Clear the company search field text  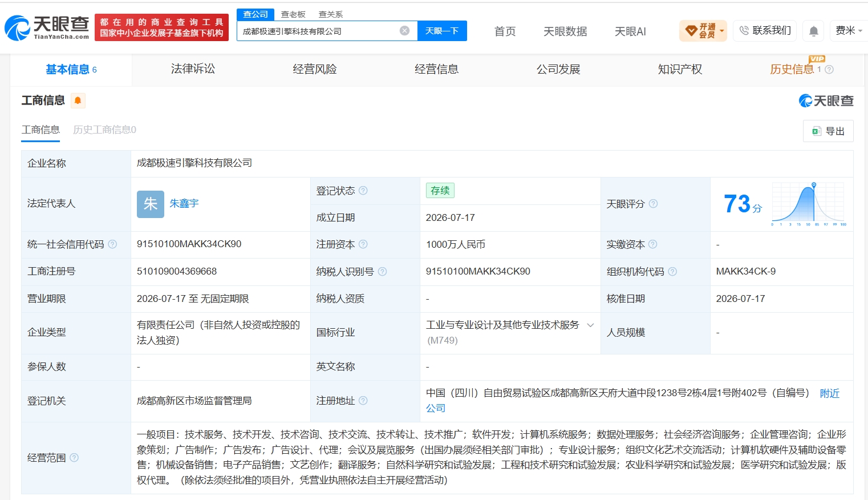[x=404, y=31]
